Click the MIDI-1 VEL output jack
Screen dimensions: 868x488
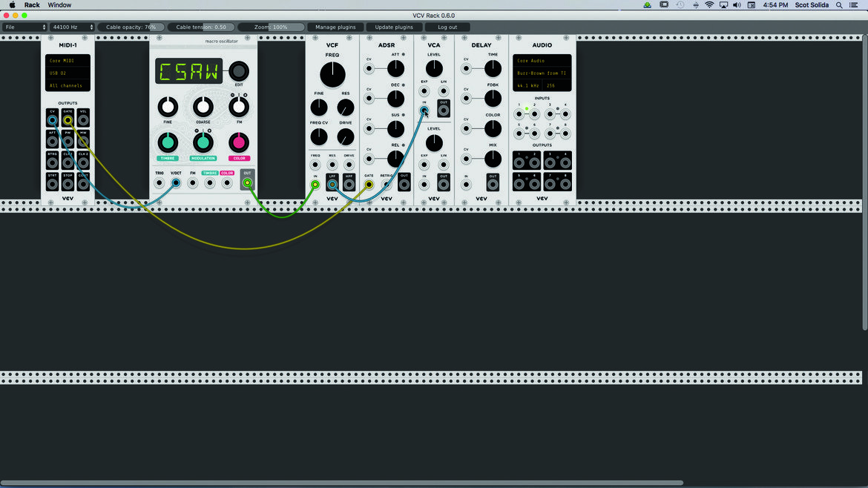[83, 120]
